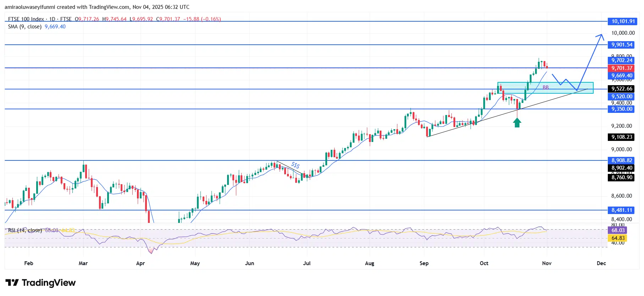Click the low price L9,695.92

141,19
